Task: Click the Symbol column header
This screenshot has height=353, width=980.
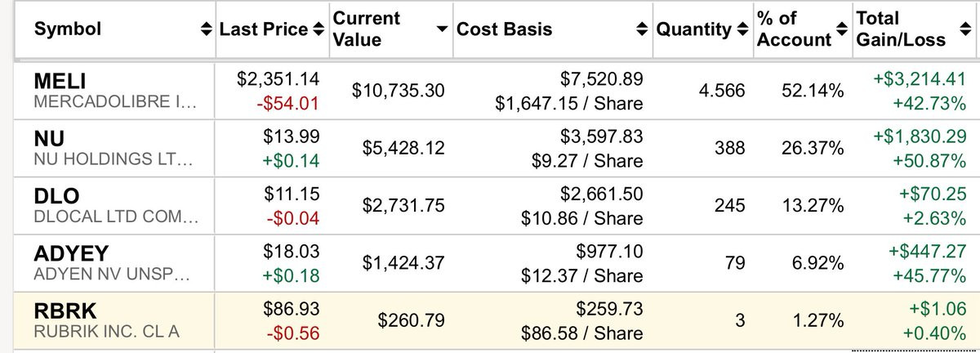Action: 68,29
